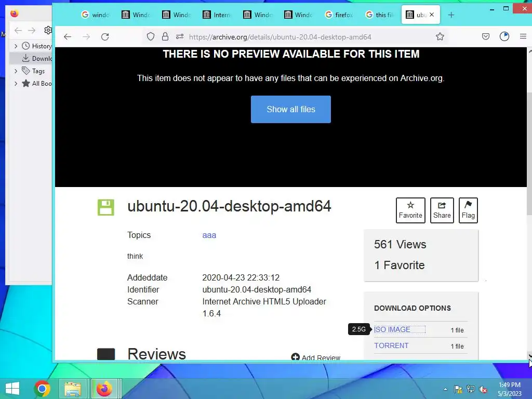Open site permissions icon in address bar
The width and height of the screenshot is (532, 399).
pos(180,37)
